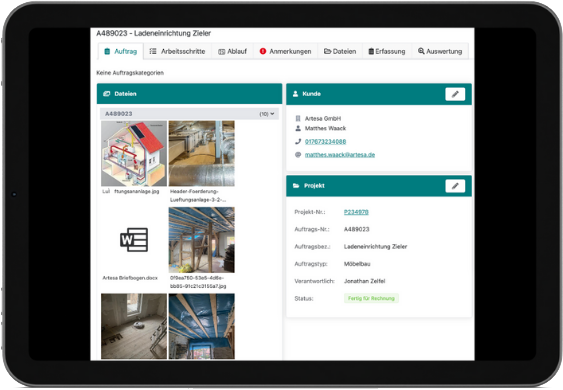
Task: Switch to the Arbeitsschritte tab
Action: click(177, 51)
